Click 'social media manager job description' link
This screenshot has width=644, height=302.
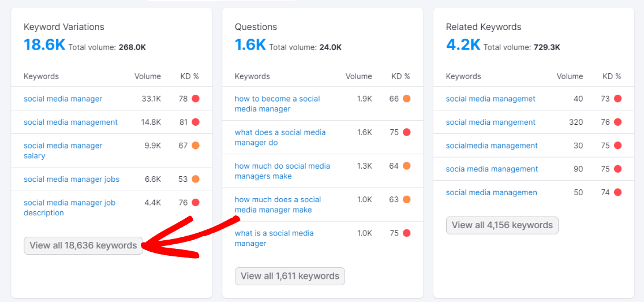[69, 208]
